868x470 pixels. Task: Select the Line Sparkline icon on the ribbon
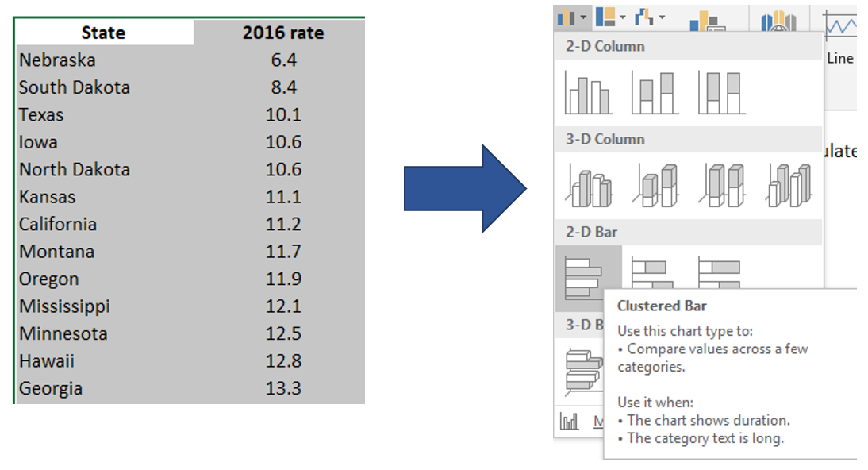(841, 22)
